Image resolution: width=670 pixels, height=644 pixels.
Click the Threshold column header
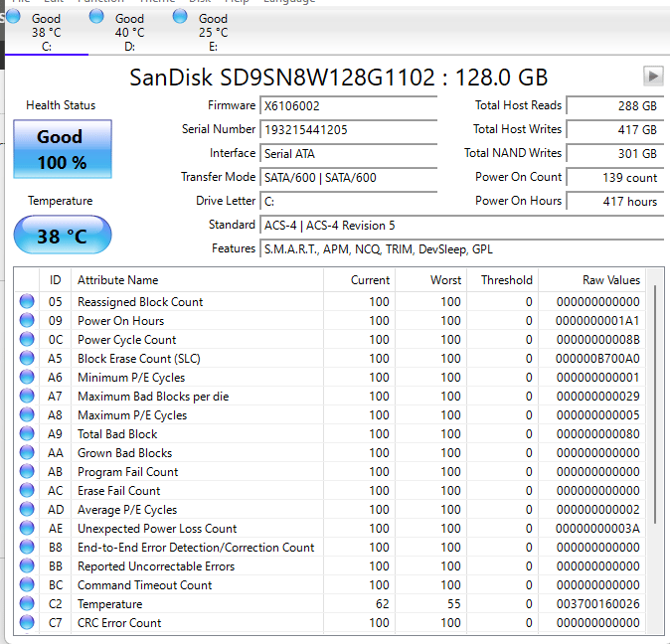pyautogui.click(x=503, y=280)
